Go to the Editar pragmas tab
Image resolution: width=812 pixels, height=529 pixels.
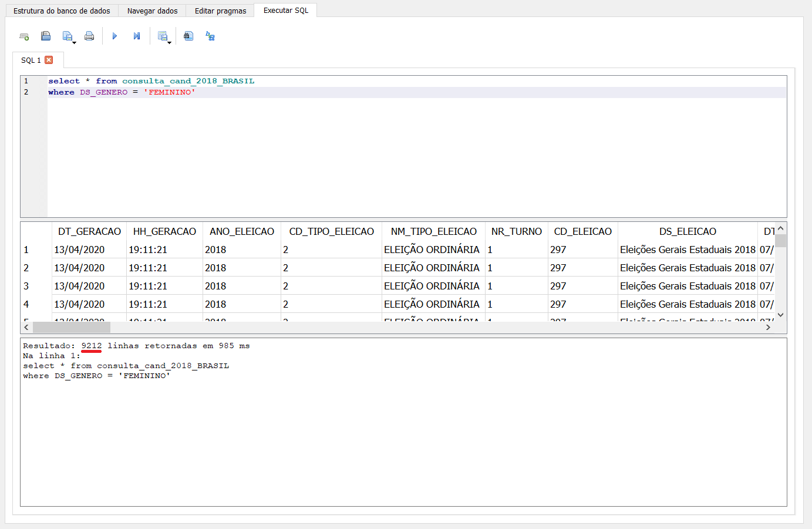pos(220,11)
